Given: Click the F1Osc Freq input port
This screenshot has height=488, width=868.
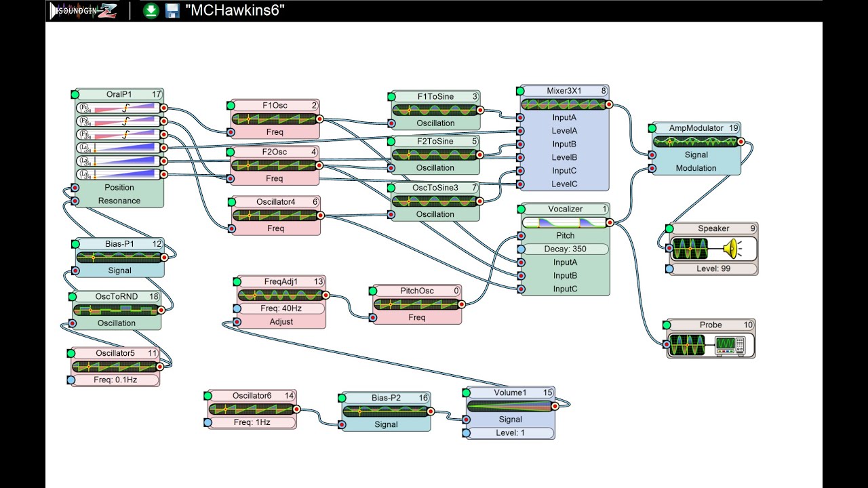Looking at the screenshot, I should [231, 132].
